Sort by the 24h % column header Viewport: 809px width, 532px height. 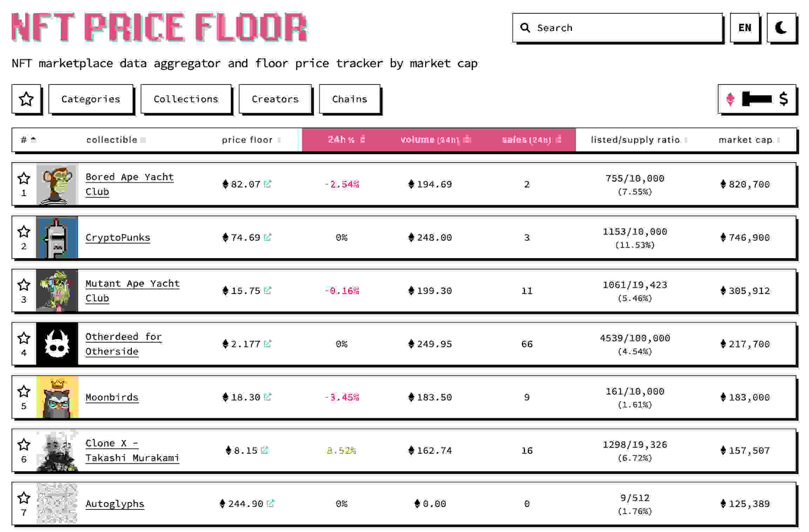[346, 139]
